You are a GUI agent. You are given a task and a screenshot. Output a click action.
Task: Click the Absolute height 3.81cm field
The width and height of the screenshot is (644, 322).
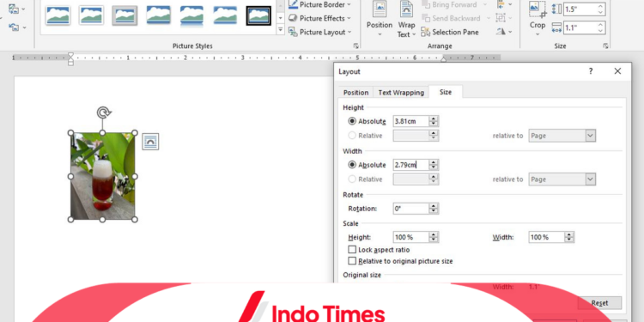click(x=411, y=121)
